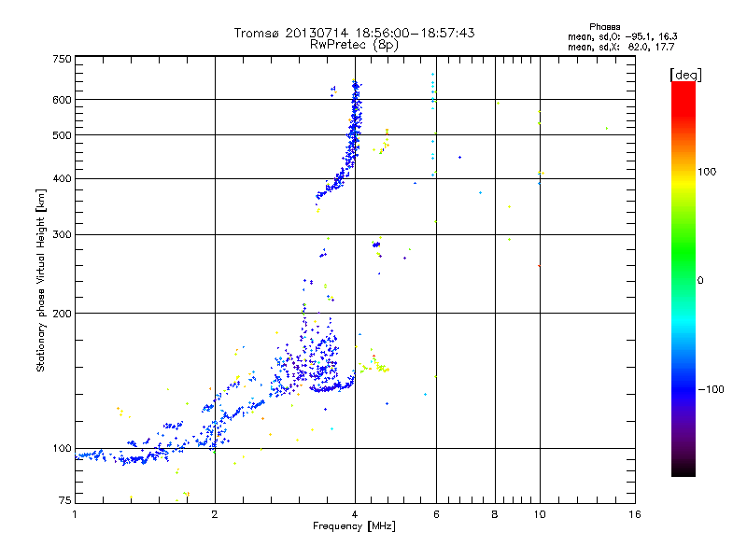Click the plot title 'Tromsø 20130714 18:56:00-18:57:43'

[354, 33]
